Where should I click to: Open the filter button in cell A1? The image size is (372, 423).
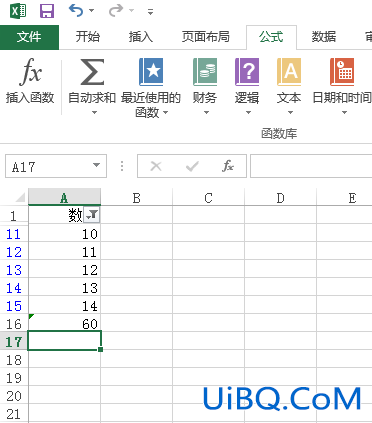coord(92,215)
